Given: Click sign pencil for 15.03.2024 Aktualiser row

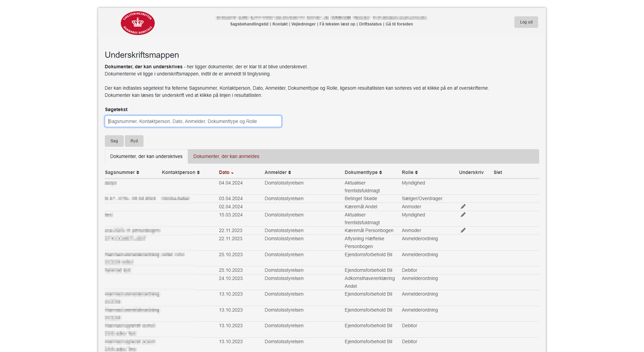Looking at the screenshot, I should (463, 215).
